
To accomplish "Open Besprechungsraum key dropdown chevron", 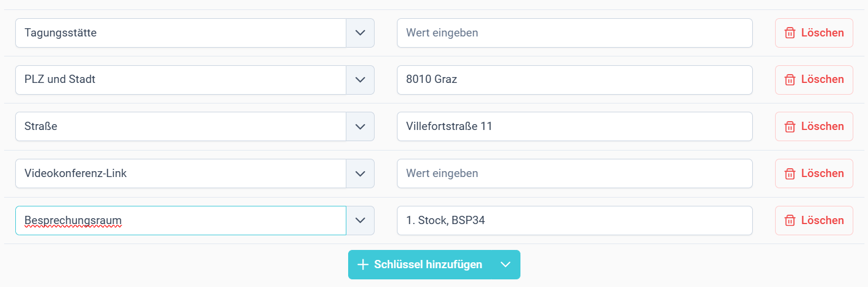I will coord(360,221).
